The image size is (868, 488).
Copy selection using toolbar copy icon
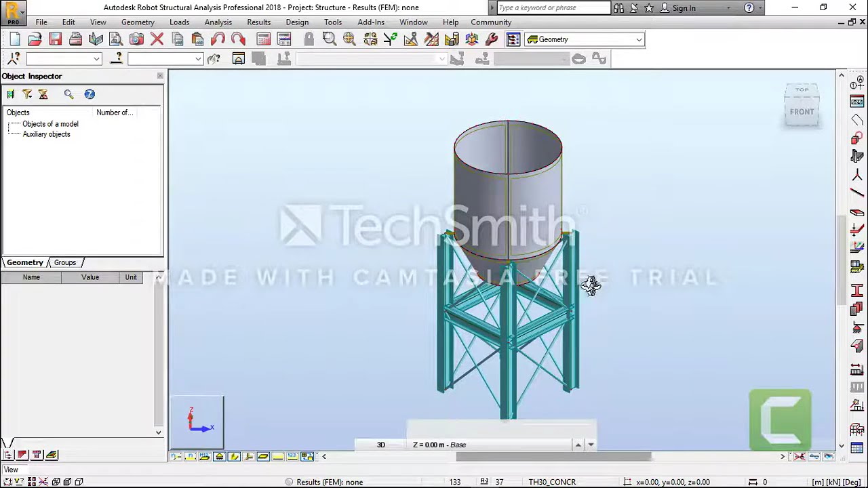point(177,39)
